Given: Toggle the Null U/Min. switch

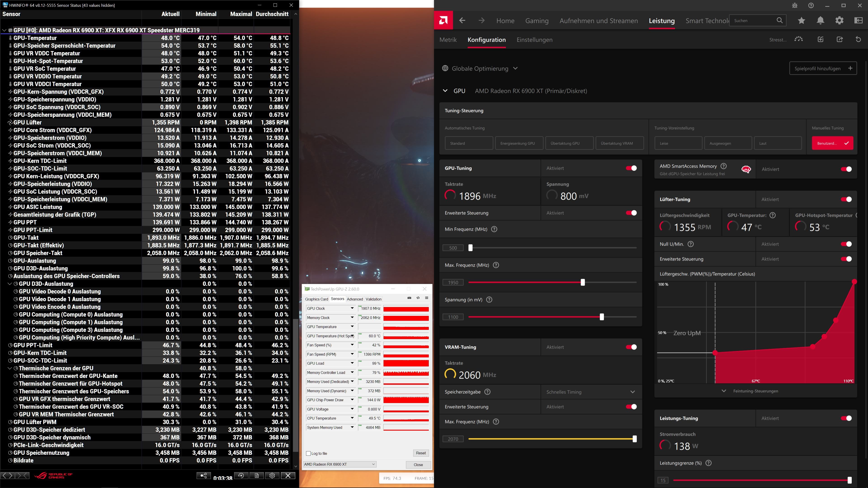Looking at the screenshot, I should (846, 244).
